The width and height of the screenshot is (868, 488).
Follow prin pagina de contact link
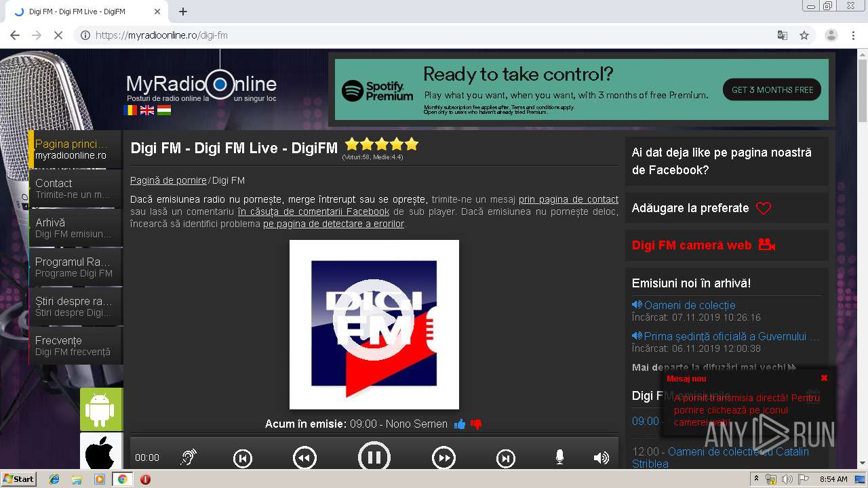[568, 199]
